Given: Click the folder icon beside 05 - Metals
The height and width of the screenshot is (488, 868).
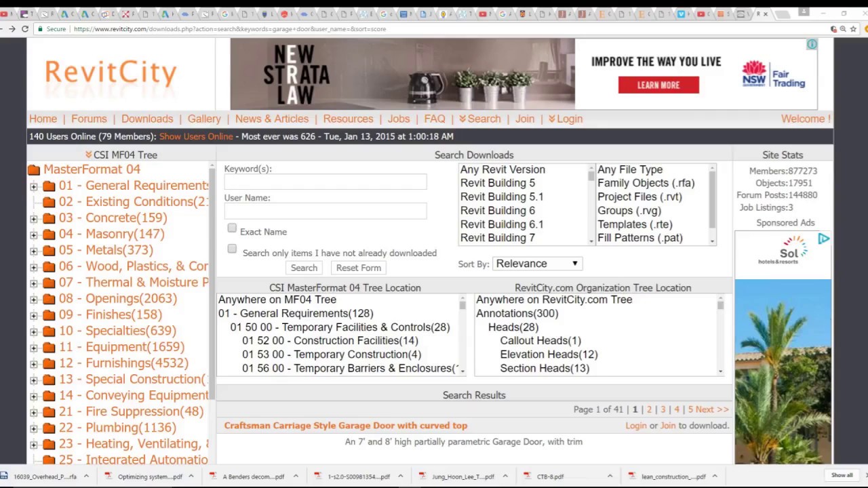Looking at the screenshot, I should pos(49,251).
